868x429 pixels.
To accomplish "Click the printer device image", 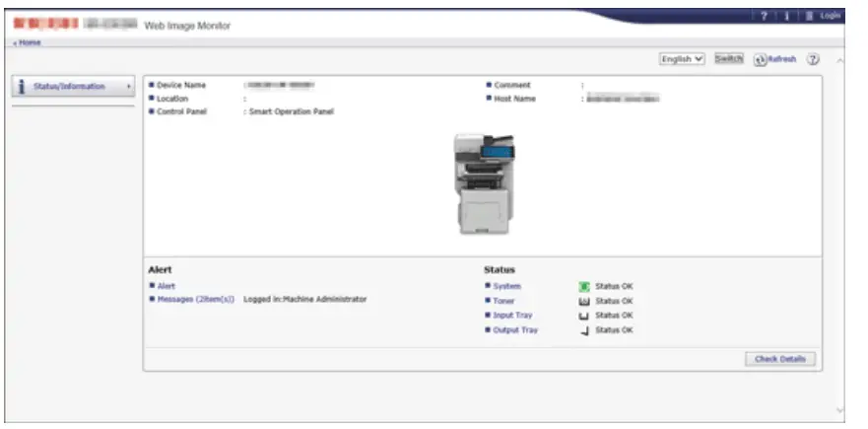I will (x=485, y=183).
